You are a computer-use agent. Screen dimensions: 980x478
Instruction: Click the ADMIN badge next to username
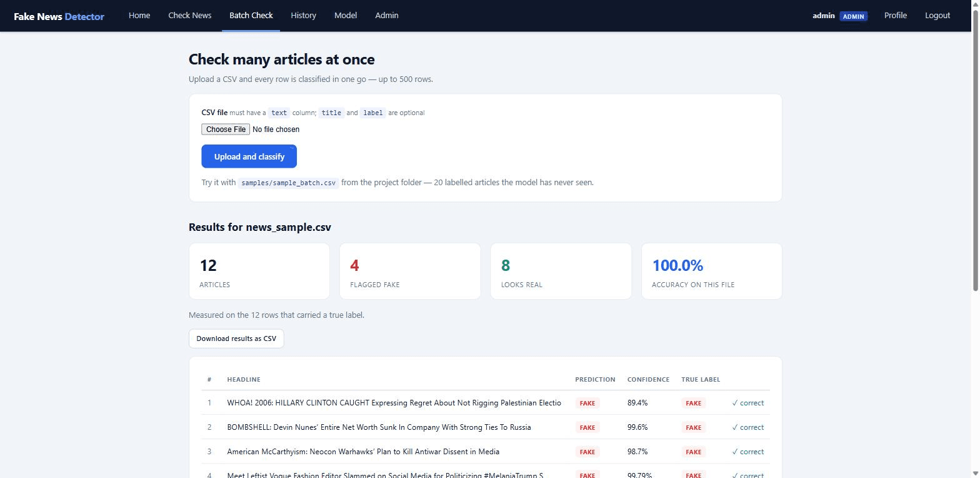(853, 16)
